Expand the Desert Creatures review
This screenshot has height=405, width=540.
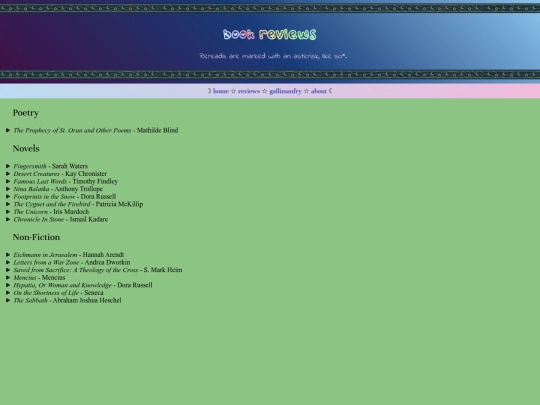[56, 174]
